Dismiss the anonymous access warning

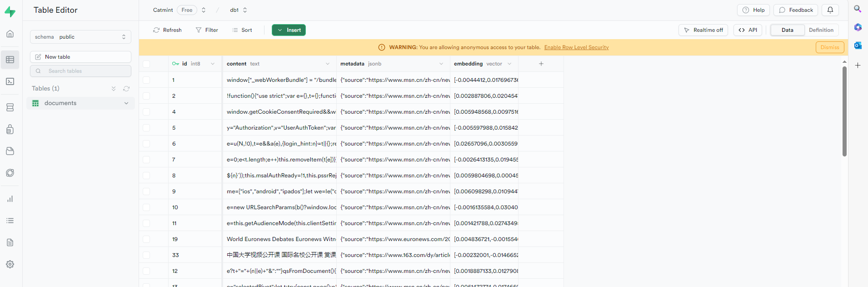tap(829, 47)
